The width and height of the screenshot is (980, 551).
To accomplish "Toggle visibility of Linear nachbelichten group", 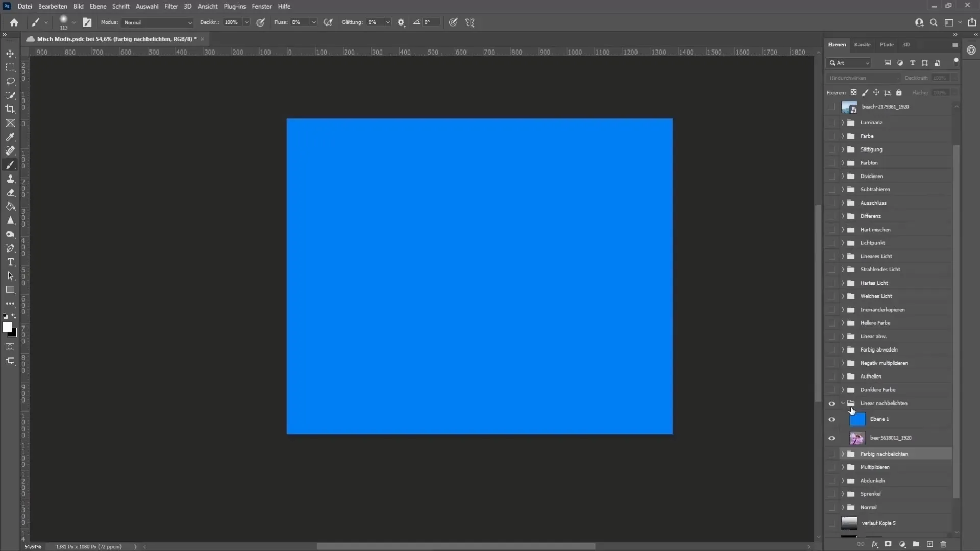I will coord(831,403).
